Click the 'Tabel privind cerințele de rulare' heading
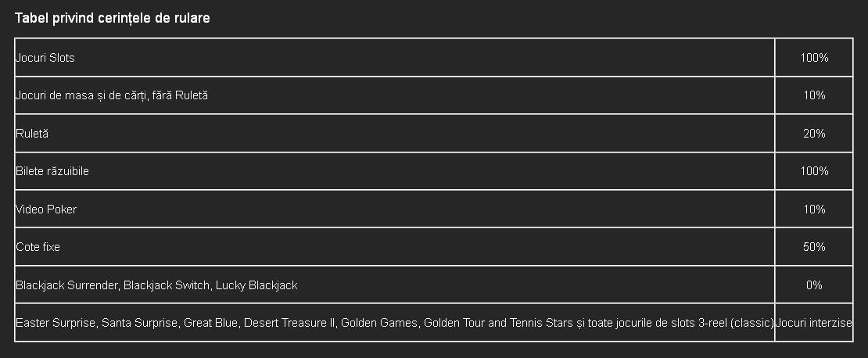This screenshot has height=358, width=868. click(113, 18)
